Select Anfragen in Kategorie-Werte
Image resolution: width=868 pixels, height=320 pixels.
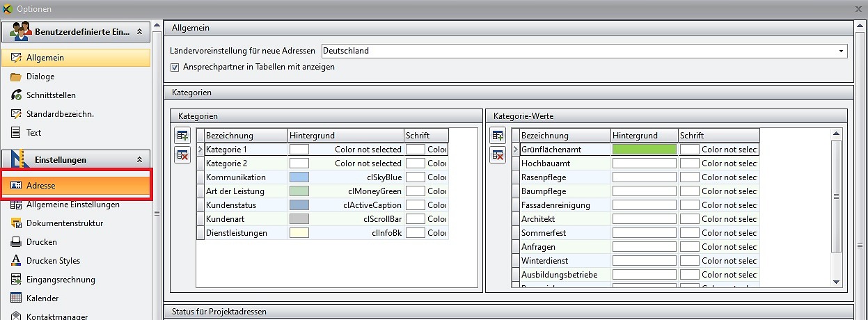coord(539,247)
